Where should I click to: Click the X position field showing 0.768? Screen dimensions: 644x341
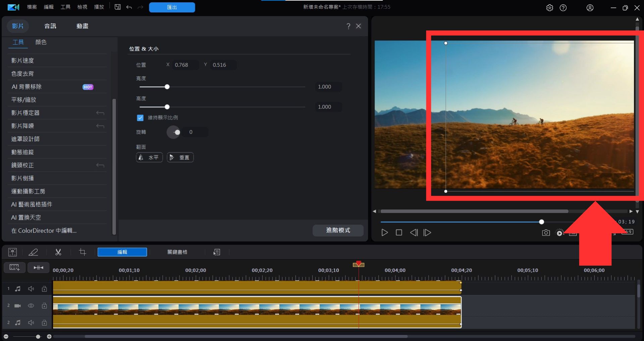[x=185, y=65]
